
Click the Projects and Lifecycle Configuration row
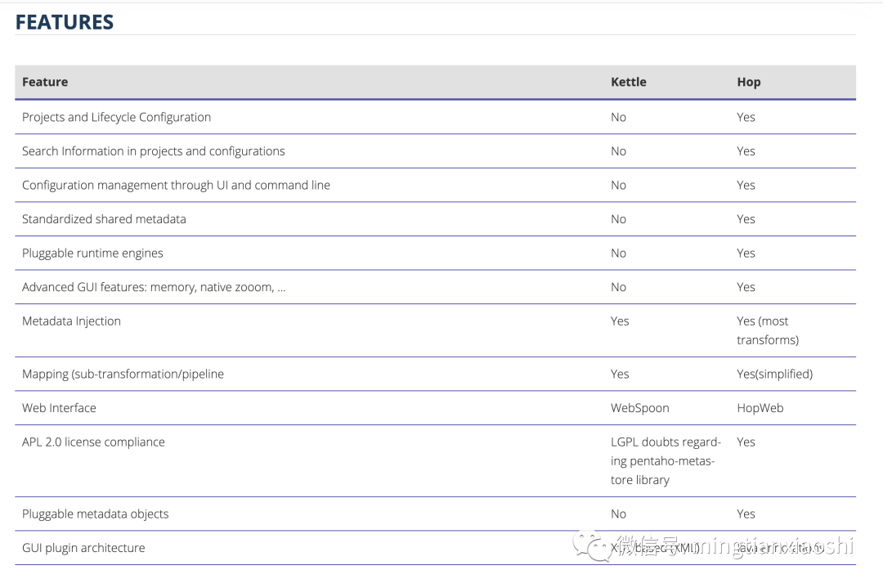[116, 117]
